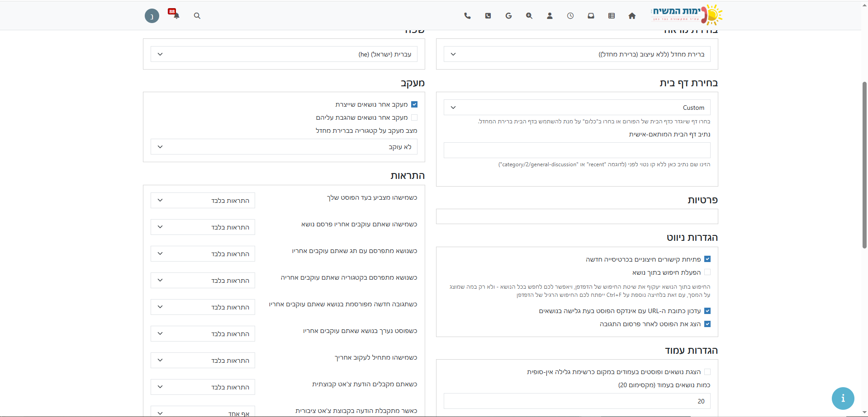Enable הפעלת חיפוש בתוך נושא checkbox
Image resolution: width=868 pixels, height=417 pixels.
(x=707, y=272)
